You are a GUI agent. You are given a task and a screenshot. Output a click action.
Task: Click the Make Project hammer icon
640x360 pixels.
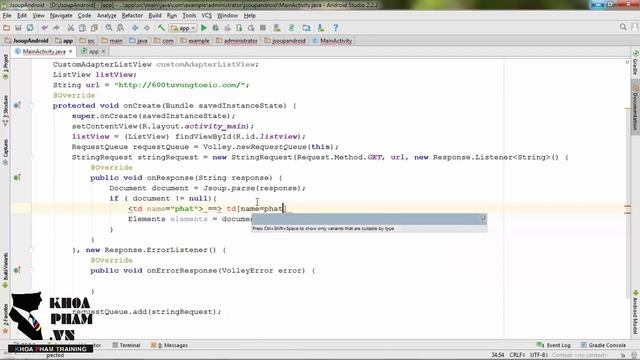coord(162,28)
